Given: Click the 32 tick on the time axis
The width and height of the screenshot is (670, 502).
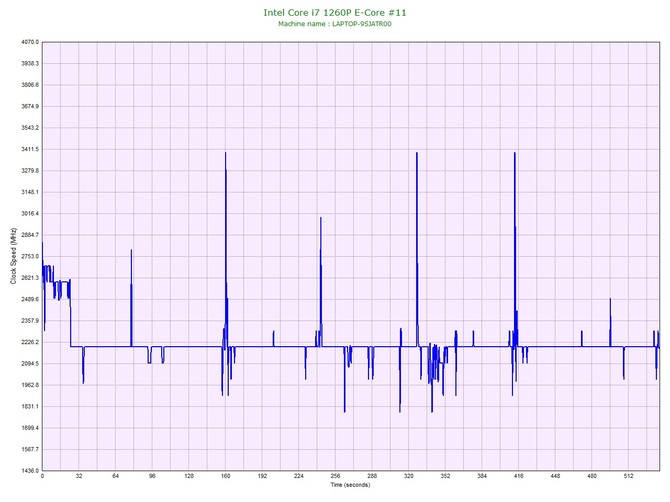Looking at the screenshot, I should point(79,476).
